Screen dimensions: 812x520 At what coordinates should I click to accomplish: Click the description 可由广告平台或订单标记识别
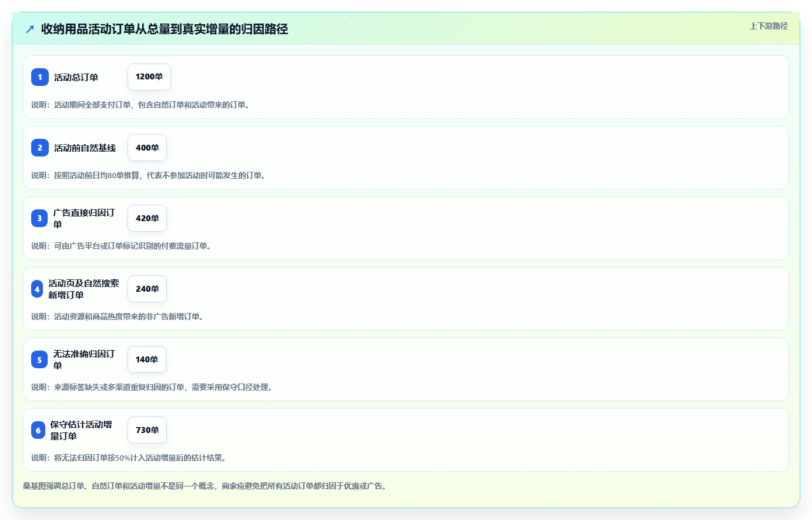click(122, 246)
